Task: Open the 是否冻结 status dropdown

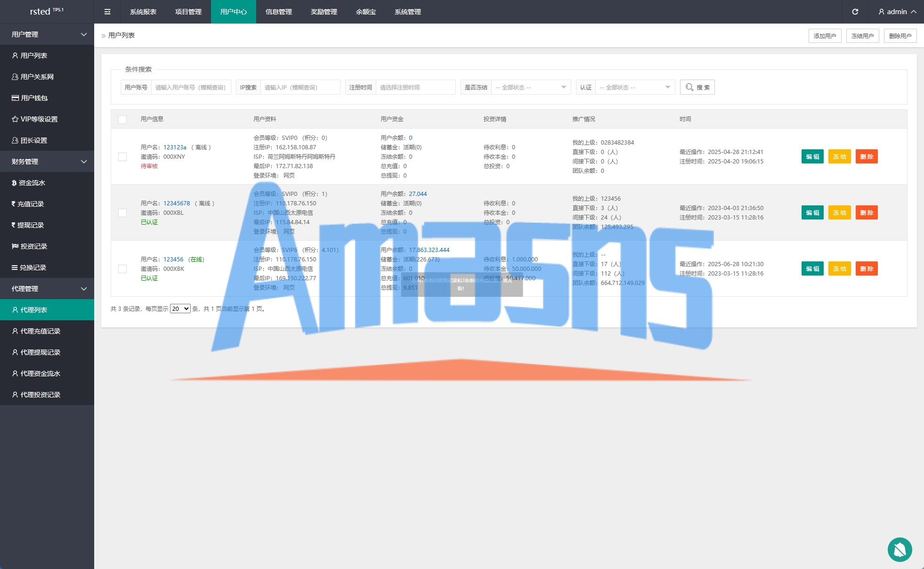Action: (531, 87)
